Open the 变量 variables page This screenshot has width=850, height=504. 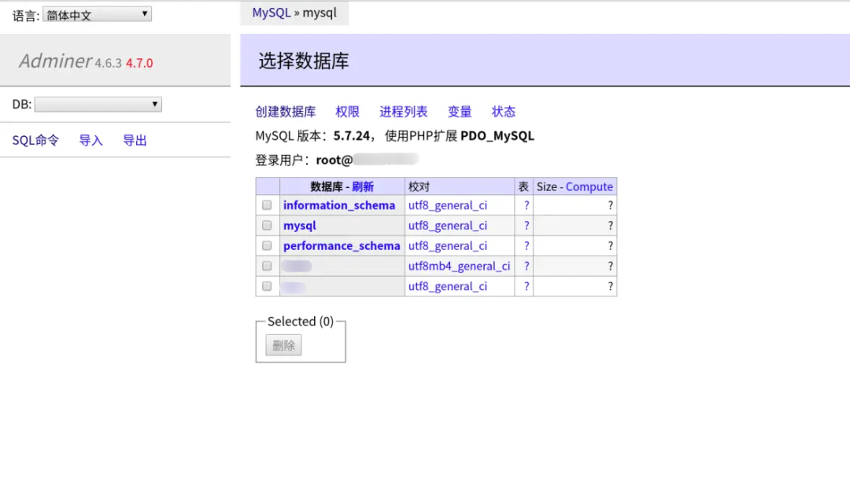(459, 112)
